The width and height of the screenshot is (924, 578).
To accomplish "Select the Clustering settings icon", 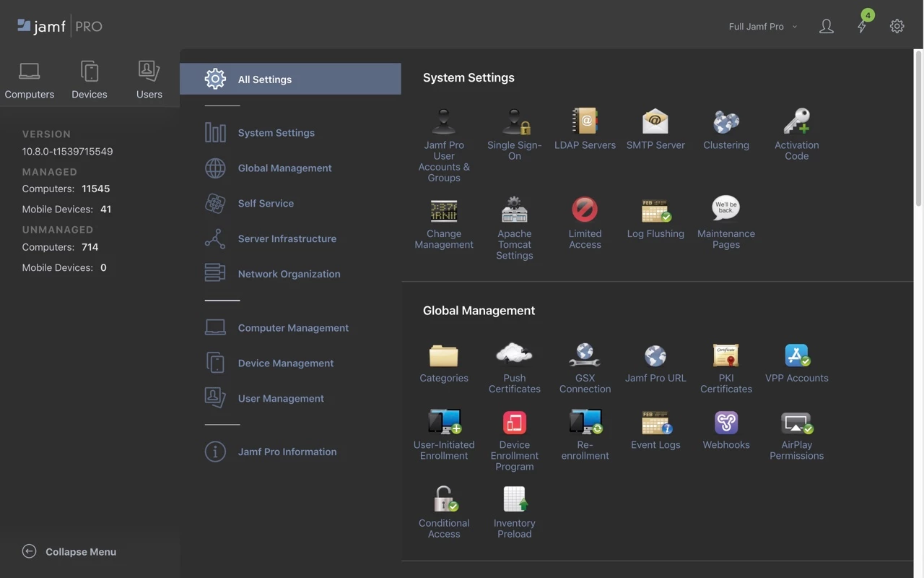I will coord(726,121).
